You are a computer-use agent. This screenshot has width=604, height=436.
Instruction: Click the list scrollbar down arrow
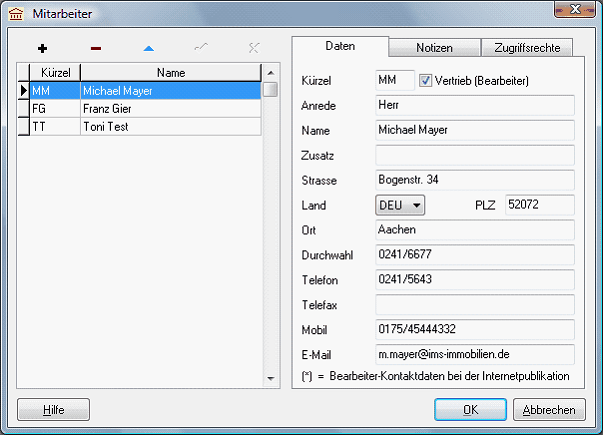pos(270,378)
